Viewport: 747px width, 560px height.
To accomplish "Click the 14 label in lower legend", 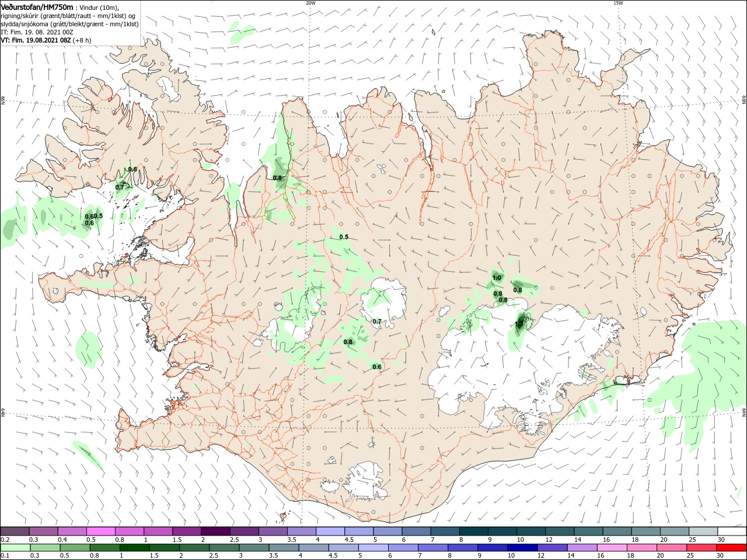I will pos(571,556).
